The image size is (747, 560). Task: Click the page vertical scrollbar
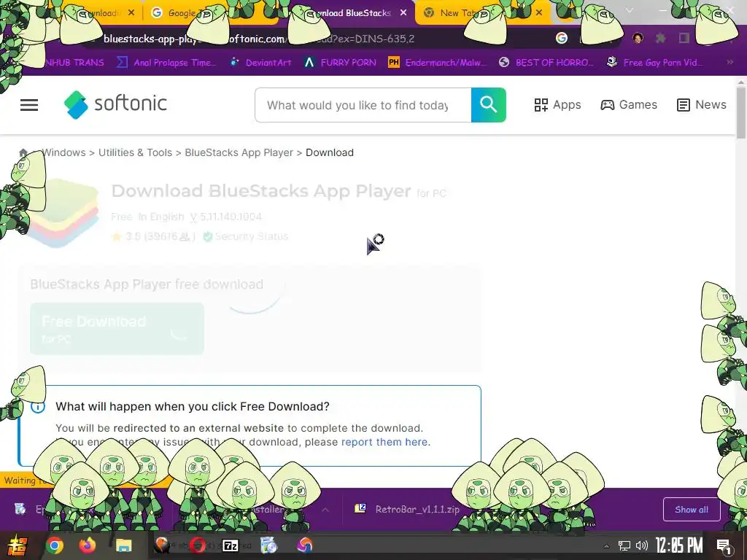coord(741,113)
